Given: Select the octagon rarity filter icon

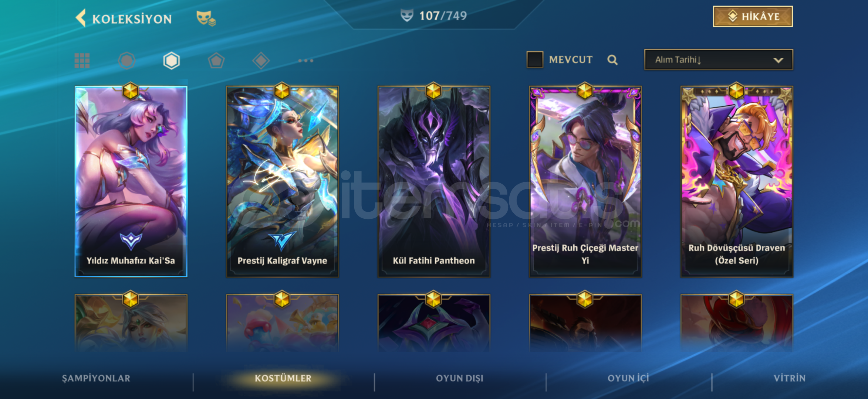Looking at the screenshot, I should (x=127, y=61).
